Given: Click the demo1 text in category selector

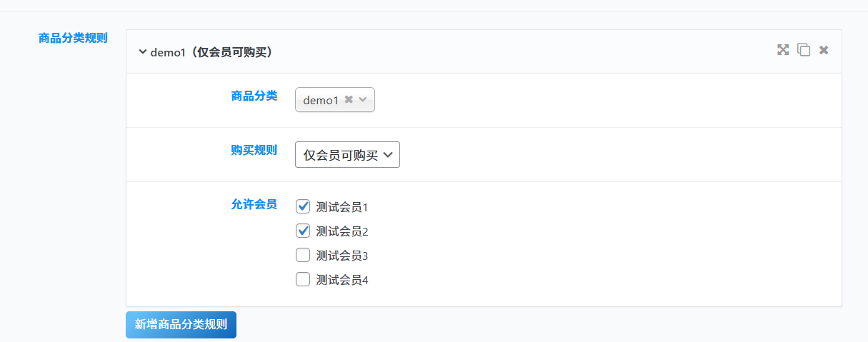Looking at the screenshot, I should click(x=321, y=101).
